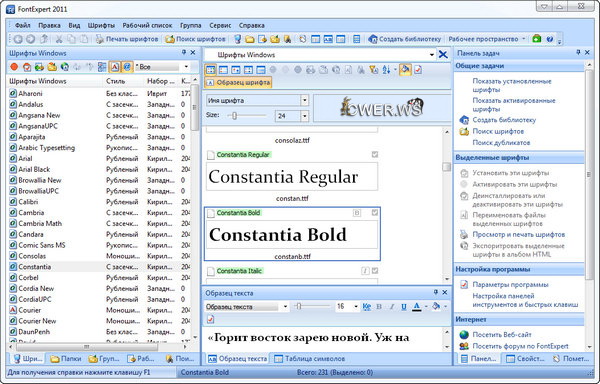This screenshot has width=600, height=384.
Task: Adjust the sample text size slider
Action: pos(299,306)
